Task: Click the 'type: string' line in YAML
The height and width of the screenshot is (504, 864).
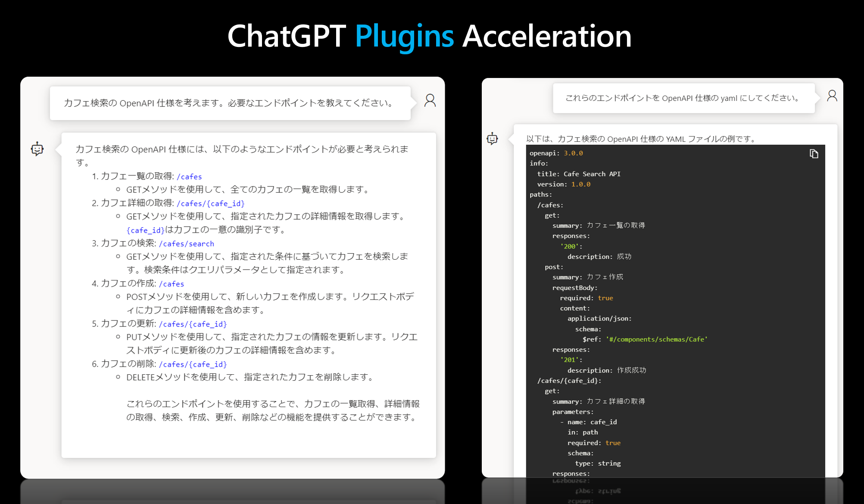Action: pyautogui.click(x=598, y=464)
